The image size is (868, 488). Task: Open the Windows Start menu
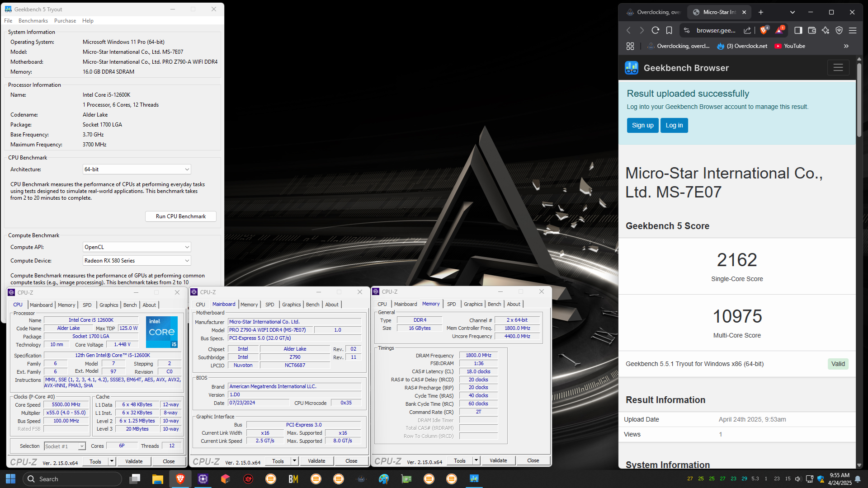click(10, 479)
